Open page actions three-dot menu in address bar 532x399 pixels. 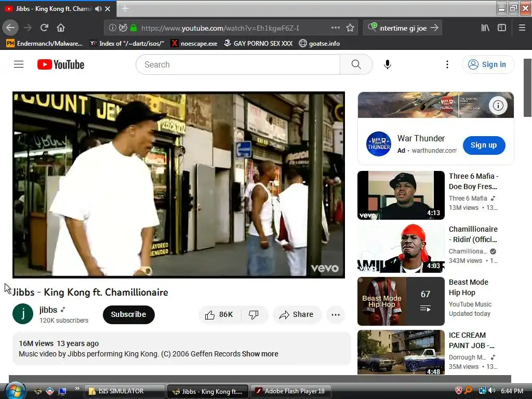click(335, 28)
